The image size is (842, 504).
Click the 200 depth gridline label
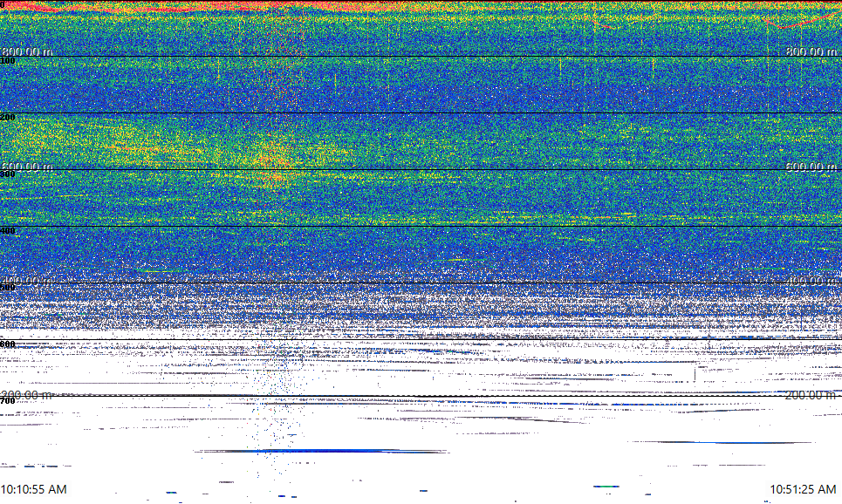coord(8,118)
